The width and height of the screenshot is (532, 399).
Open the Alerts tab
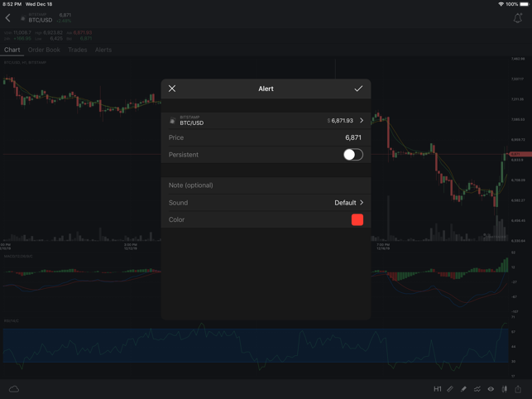point(103,50)
